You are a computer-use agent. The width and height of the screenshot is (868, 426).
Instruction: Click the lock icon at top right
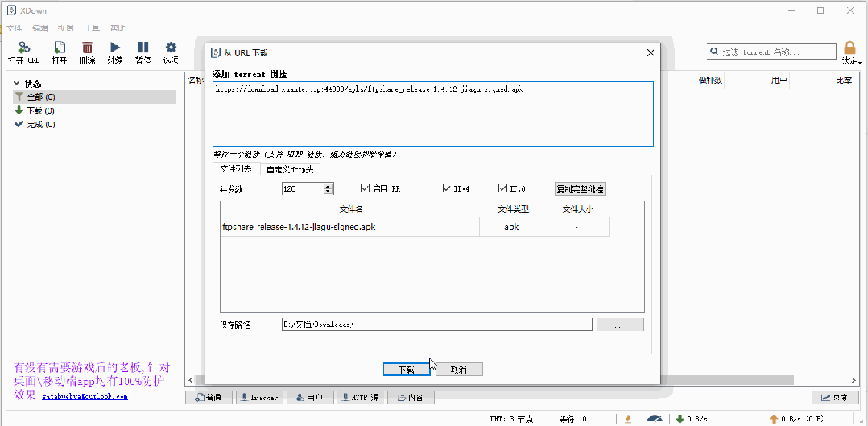point(849,48)
